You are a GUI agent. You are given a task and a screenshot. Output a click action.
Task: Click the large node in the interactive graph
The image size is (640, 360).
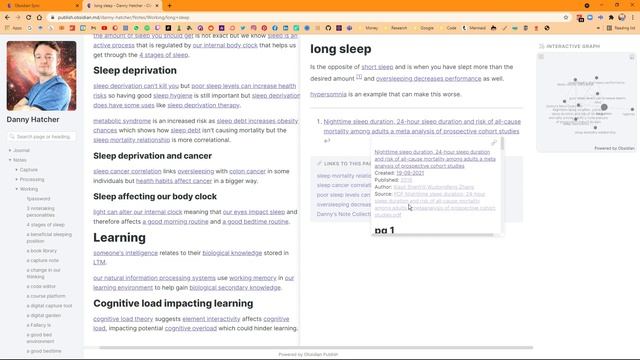click(604, 107)
